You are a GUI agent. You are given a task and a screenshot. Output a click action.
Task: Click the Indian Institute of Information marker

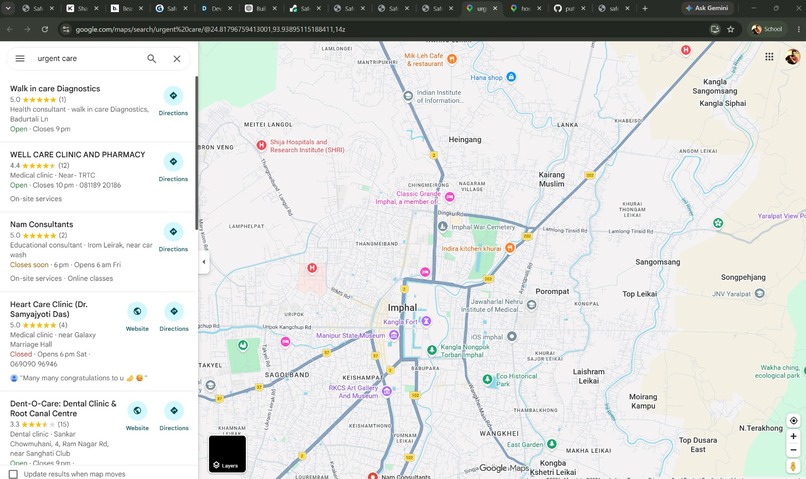pyautogui.click(x=408, y=96)
